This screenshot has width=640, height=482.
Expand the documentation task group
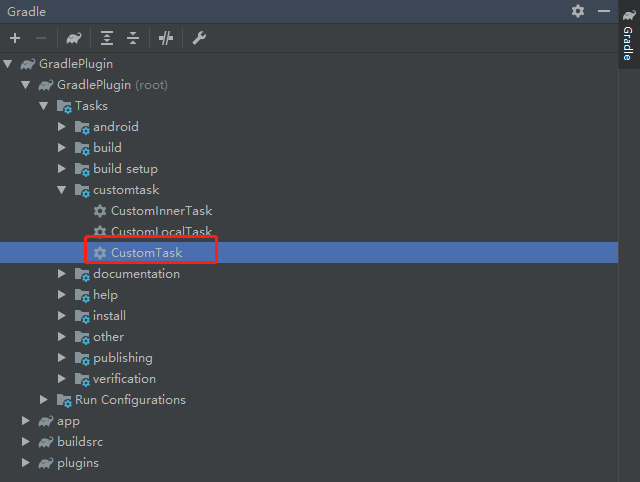[62, 274]
